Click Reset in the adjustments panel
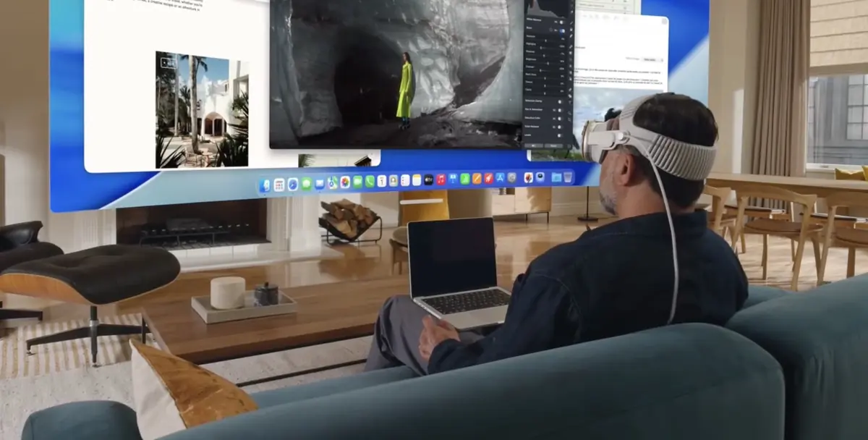The width and height of the screenshot is (868, 440). (x=553, y=145)
